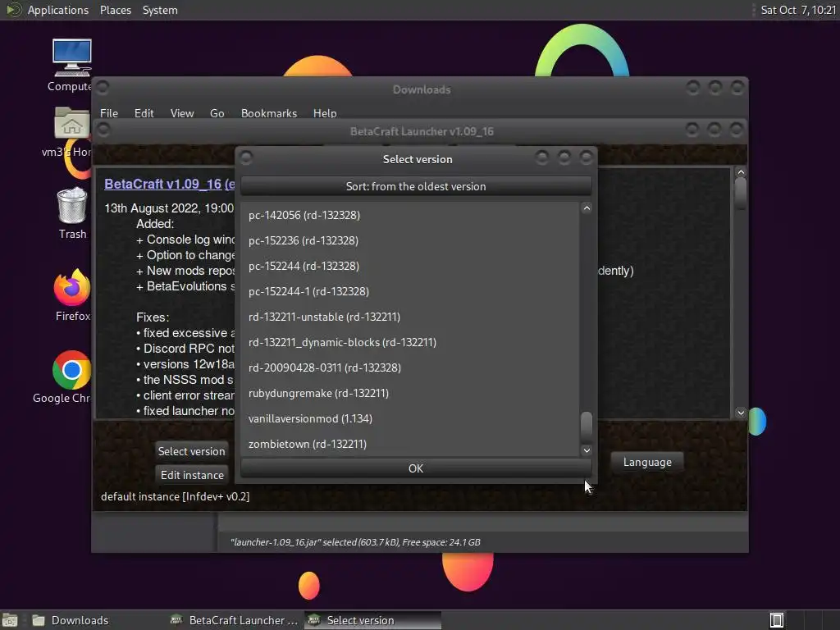
Task: Click version list scrollbar down arrow
Action: [x=587, y=450]
